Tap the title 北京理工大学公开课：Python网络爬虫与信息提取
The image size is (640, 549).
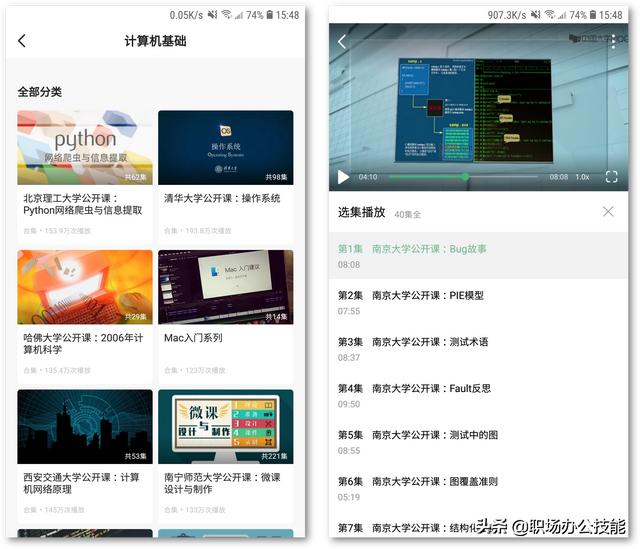(x=83, y=204)
